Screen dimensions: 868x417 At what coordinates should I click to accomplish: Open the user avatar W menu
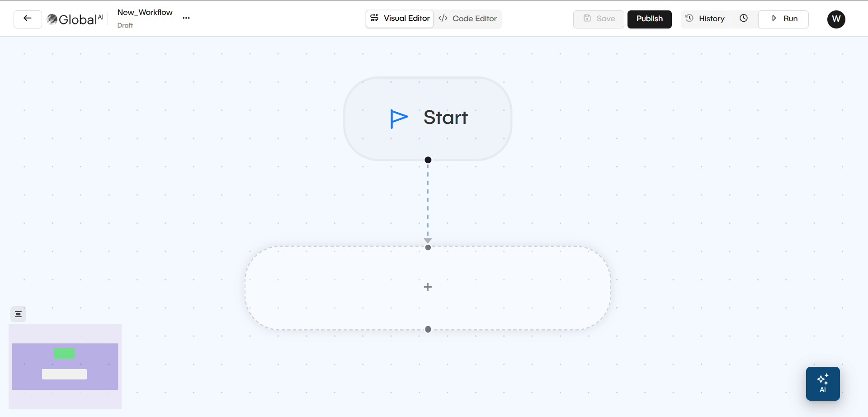836,19
